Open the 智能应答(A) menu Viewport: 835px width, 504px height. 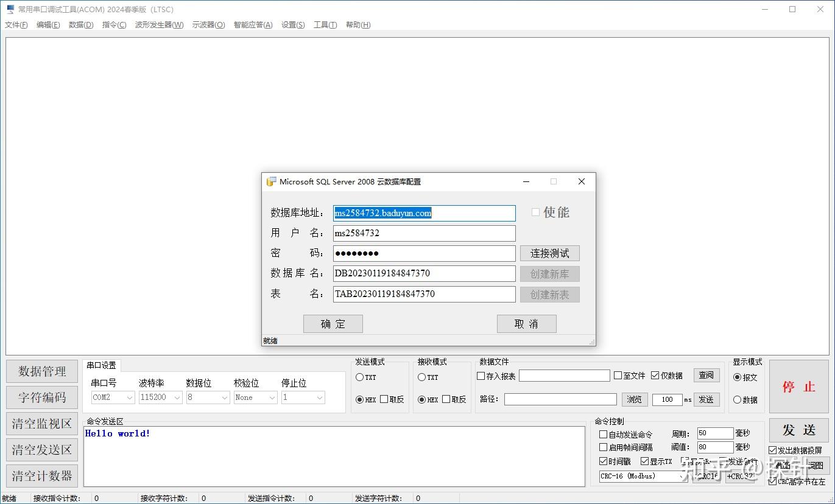click(253, 25)
